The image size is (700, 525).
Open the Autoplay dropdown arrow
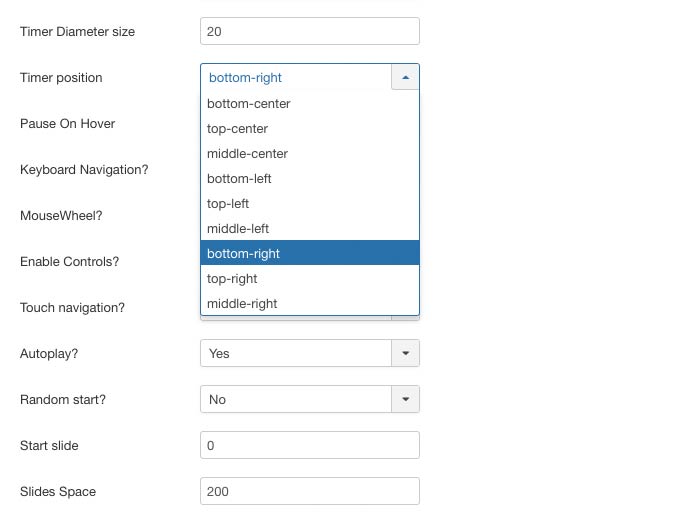[405, 353]
